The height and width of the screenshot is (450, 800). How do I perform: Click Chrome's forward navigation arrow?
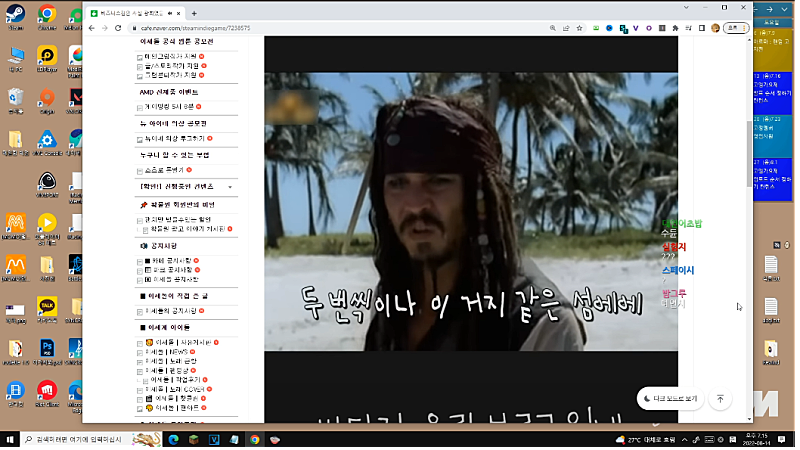click(x=105, y=28)
